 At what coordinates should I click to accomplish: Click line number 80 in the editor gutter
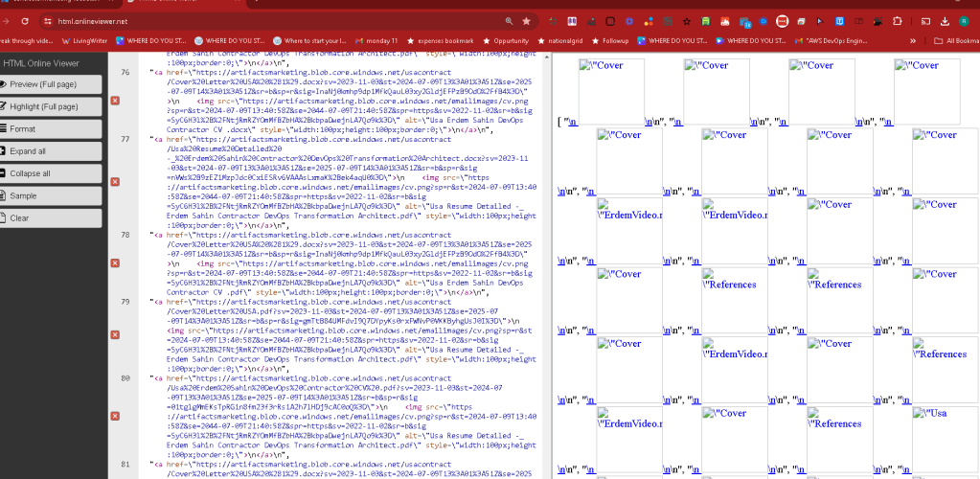tap(125, 378)
